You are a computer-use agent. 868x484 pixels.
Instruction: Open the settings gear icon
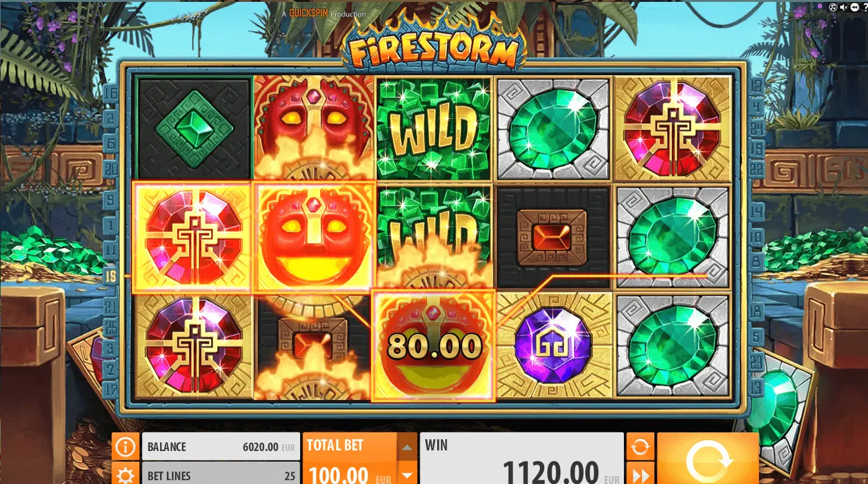pyautogui.click(x=125, y=473)
